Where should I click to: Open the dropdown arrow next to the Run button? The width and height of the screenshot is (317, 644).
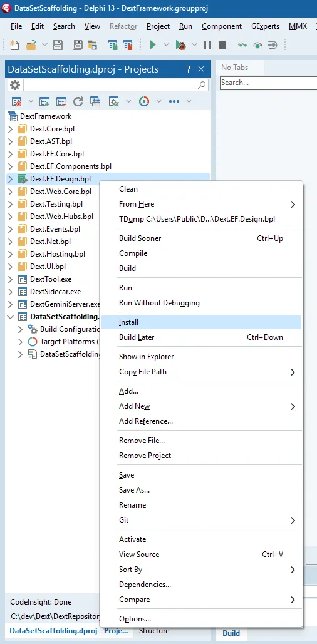pos(166,45)
